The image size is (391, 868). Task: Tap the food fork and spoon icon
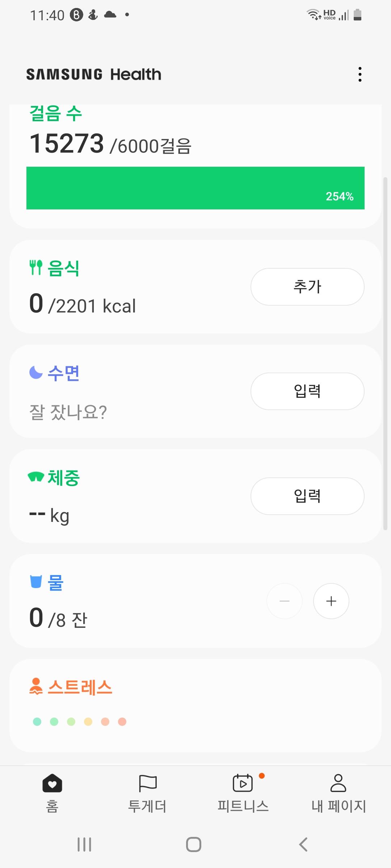tap(36, 268)
